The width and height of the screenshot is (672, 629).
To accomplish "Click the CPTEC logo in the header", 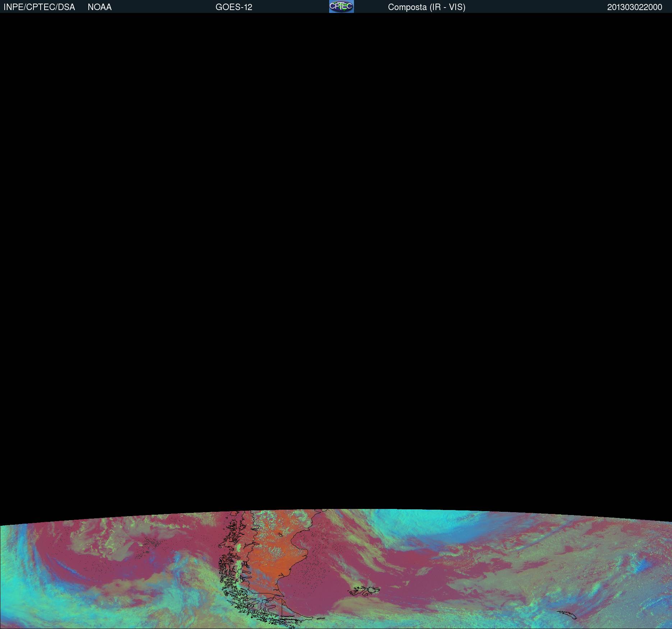I will coord(341,6).
